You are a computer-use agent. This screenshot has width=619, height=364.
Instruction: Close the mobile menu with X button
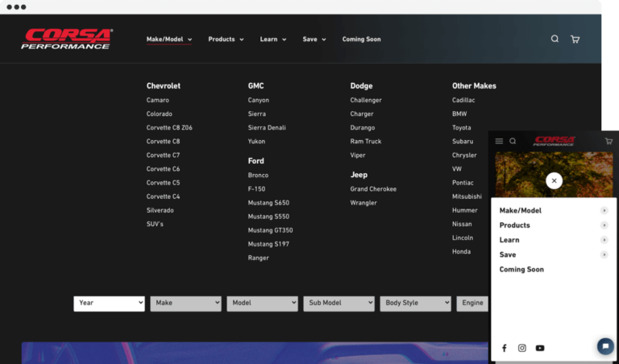[554, 180]
